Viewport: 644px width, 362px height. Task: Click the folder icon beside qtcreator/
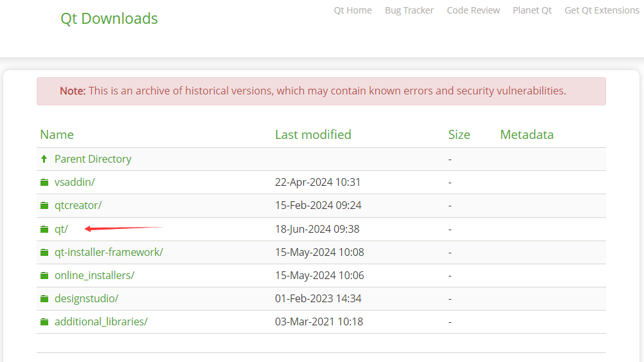click(44, 206)
